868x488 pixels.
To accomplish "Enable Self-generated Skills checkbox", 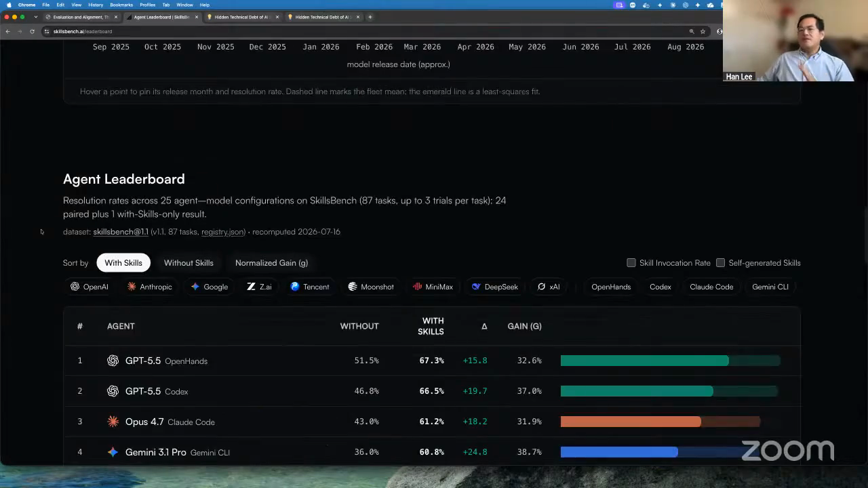I will click(x=721, y=263).
